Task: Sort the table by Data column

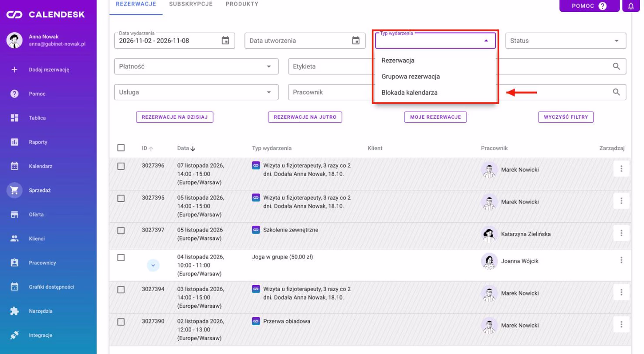Action: (x=186, y=148)
